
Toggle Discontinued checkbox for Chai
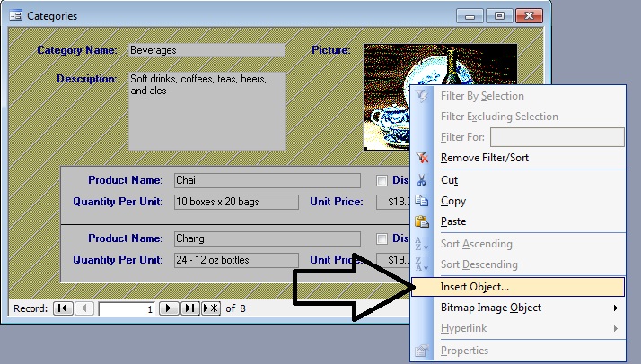(x=382, y=180)
